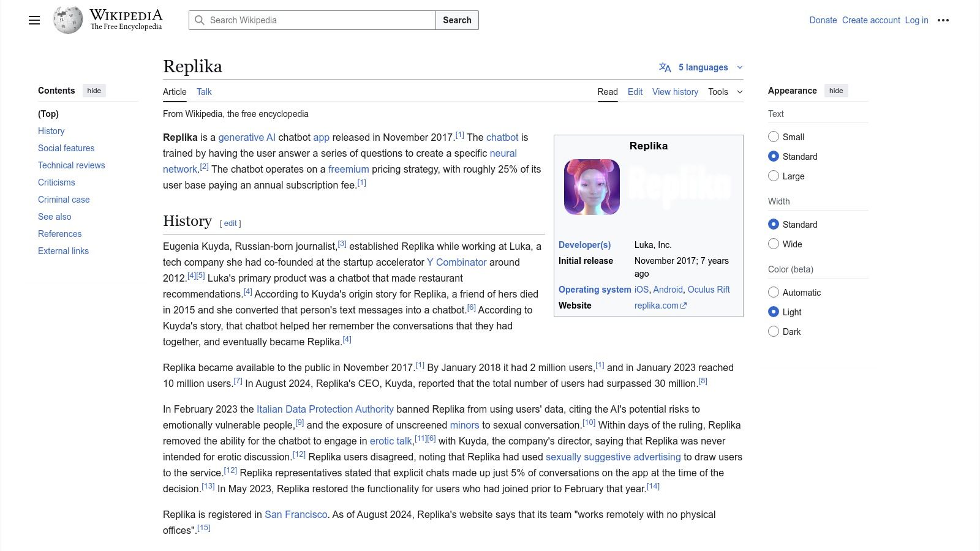
Task: Click the Donate link
Action: [x=823, y=20]
